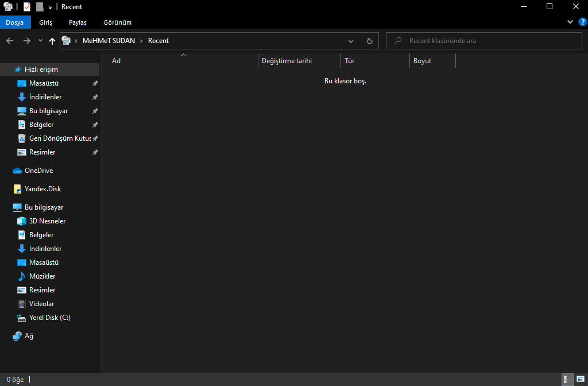Select Hızlı erişim in navigation pane
The image size is (588, 386).
50,70
